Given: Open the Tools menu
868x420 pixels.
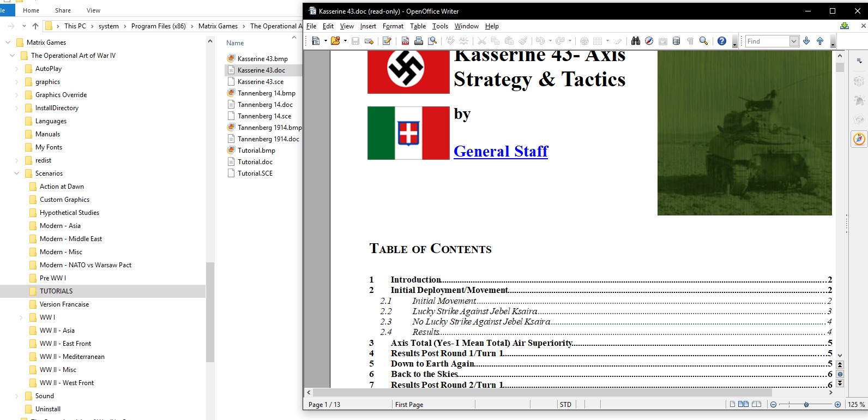Looking at the screenshot, I should 440,26.
